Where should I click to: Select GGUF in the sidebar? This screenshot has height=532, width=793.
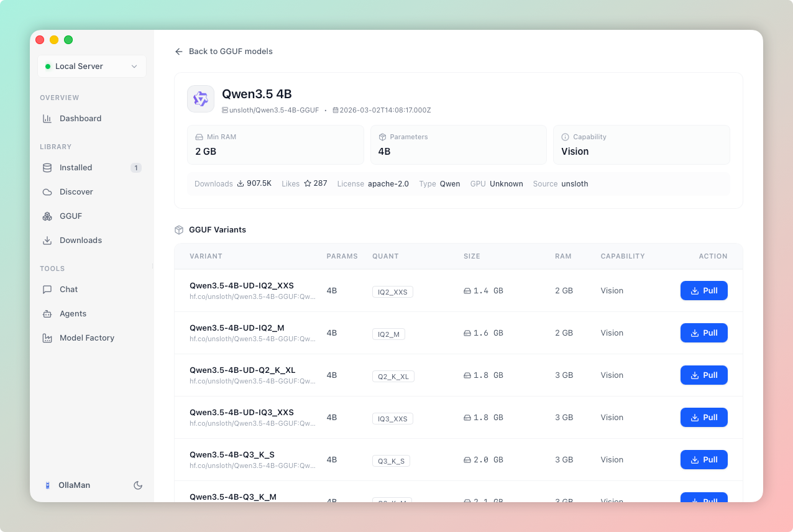click(x=92, y=216)
